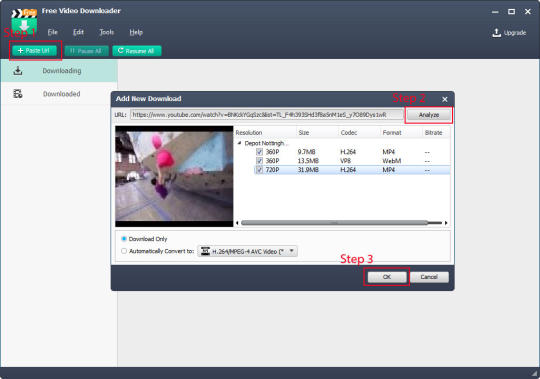Toggle the 720P 31.9MB MP4 checkbox

tap(260, 170)
